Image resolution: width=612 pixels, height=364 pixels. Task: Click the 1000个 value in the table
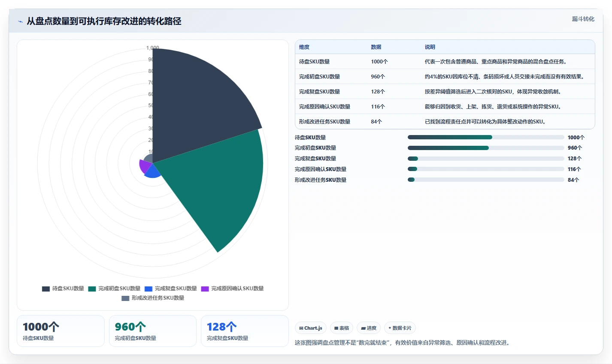click(x=379, y=62)
